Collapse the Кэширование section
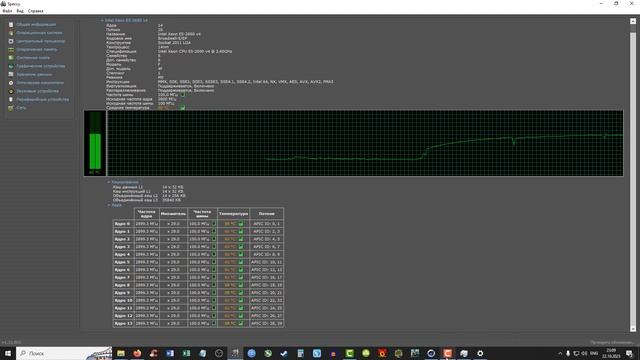Viewport: 640px width, 360px height. click(x=109, y=182)
